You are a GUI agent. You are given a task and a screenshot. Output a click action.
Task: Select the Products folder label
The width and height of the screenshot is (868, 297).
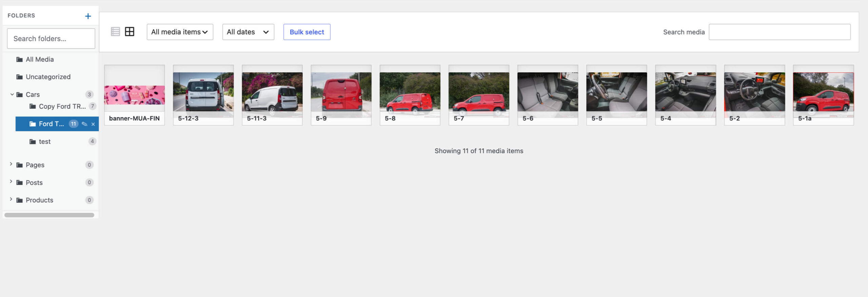click(x=39, y=200)
